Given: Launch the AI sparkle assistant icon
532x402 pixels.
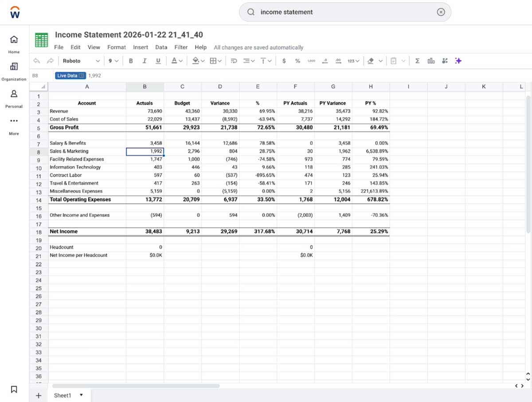Looking at the screenshot, I should click(458, 61).
